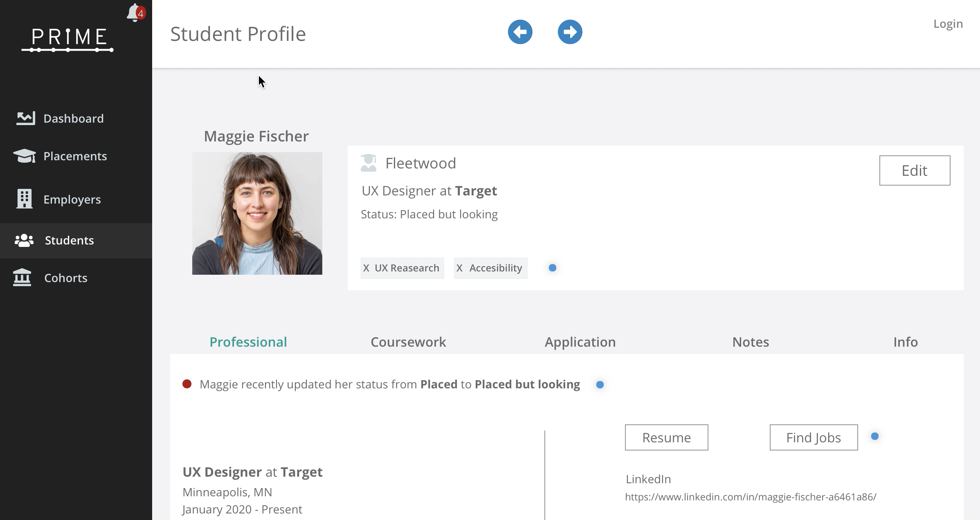Go to next student with right arrow

(x=570, y=32)
